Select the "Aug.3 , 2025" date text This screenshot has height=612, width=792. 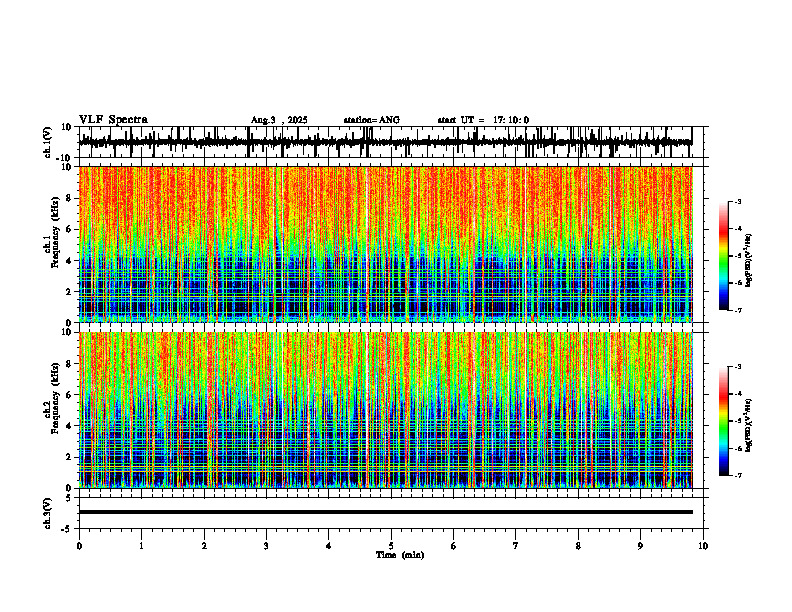(x=279, y=120)
